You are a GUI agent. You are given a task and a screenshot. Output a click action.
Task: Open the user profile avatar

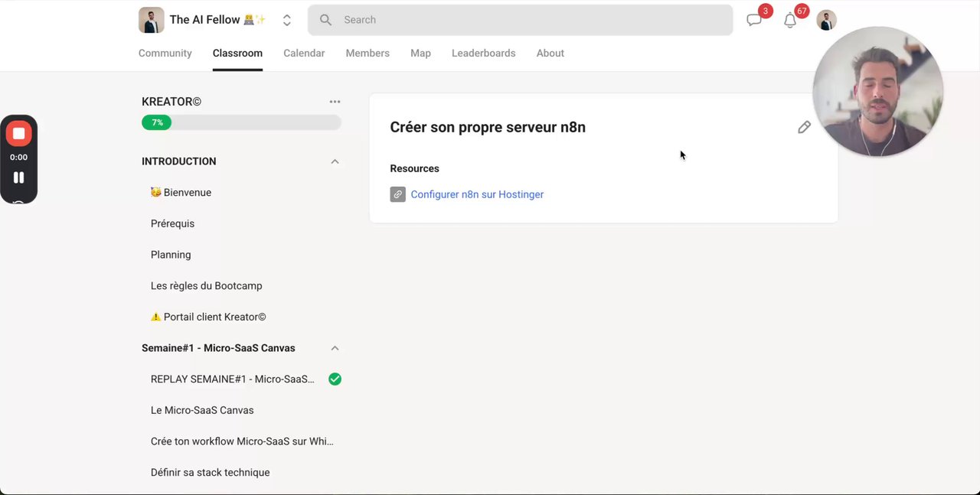(x=826, y=21)
